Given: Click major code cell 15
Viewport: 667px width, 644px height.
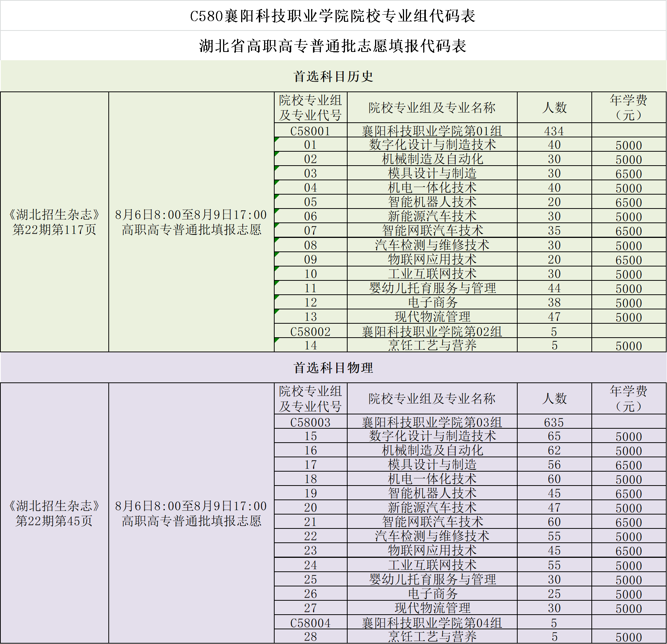Looking at the screenshot, I should point(310,436).
